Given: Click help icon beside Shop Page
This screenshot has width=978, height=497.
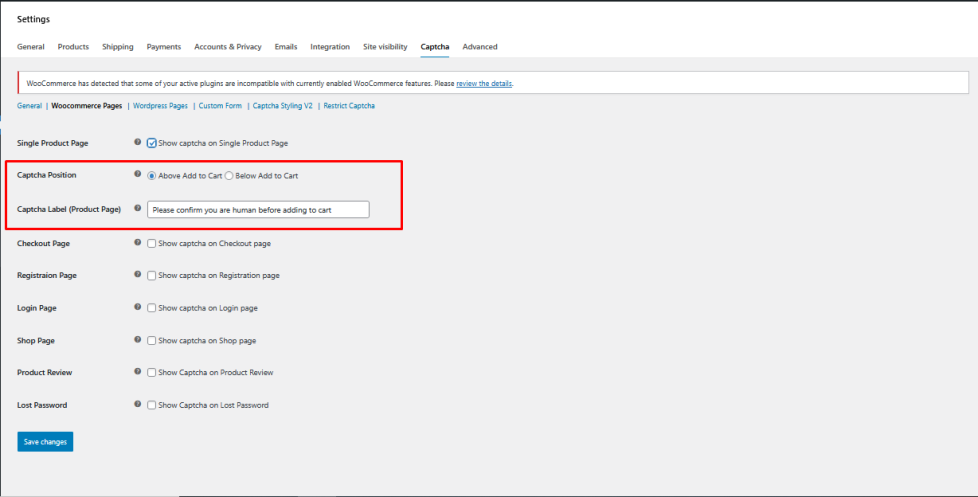Looking at the screenshot, I should click(138, 340).
